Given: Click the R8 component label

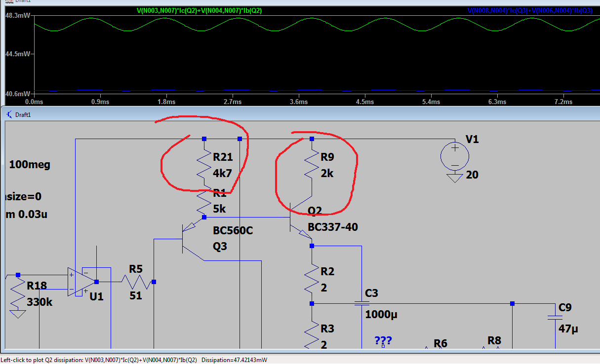Looking at the screenshot, I should point(494,340).
